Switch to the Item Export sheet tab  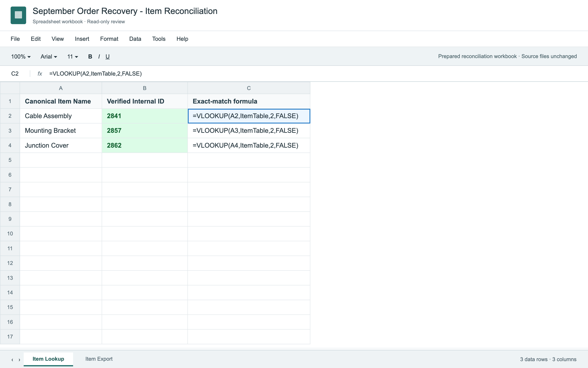[x=99, y=359]
